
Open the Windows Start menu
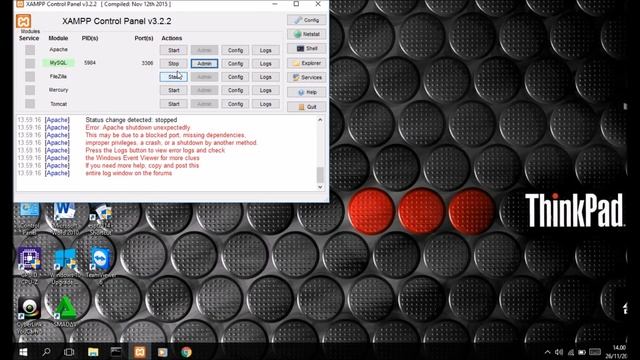pyautogui.click(x=23, y=352)
